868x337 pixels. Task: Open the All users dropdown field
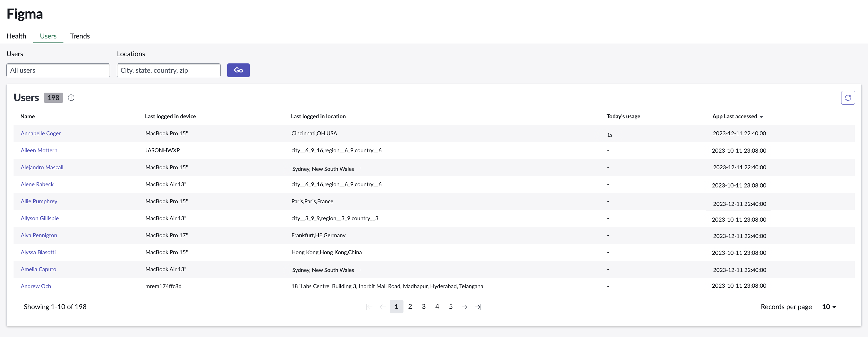pos(58,70)
